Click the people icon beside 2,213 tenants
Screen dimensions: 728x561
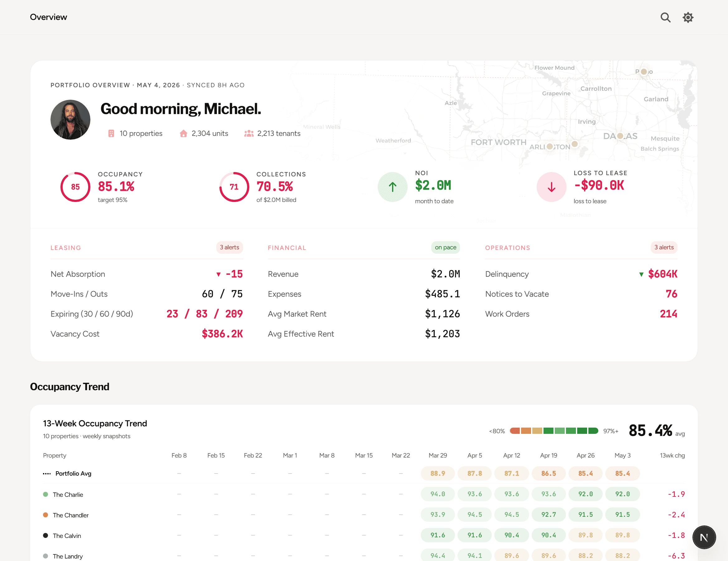pyautogui.click(x=249, y=133)
